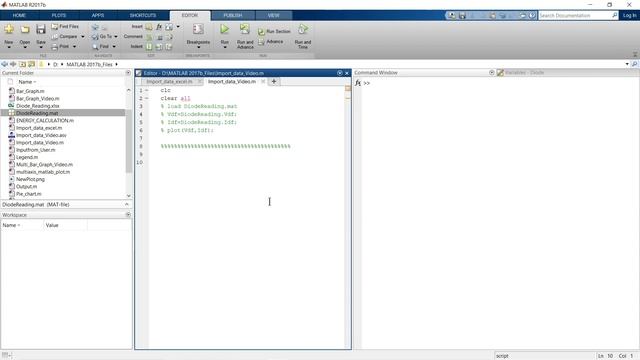Select Pie_chart.m file
This screenshot has height=360, width=640.
pyautogui.click(x=28, y=194)
